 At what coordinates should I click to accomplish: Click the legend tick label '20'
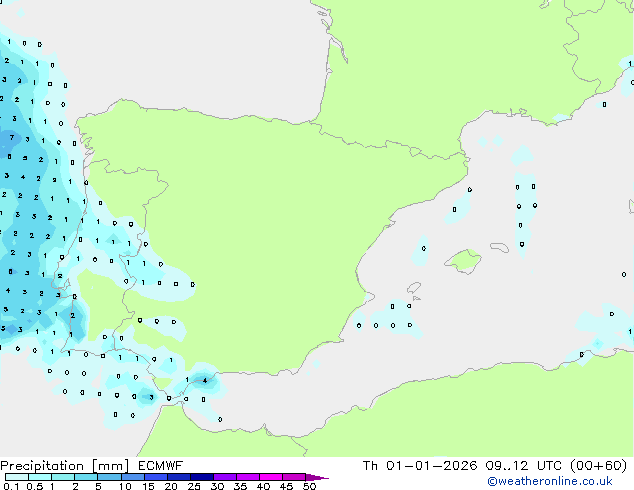tap(171, 486)
